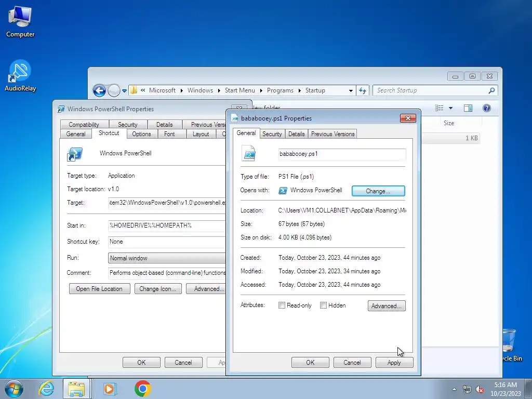Open Windows Media Player from taskbar
Viewport: 532px width, 399px height.
(109, 389)
